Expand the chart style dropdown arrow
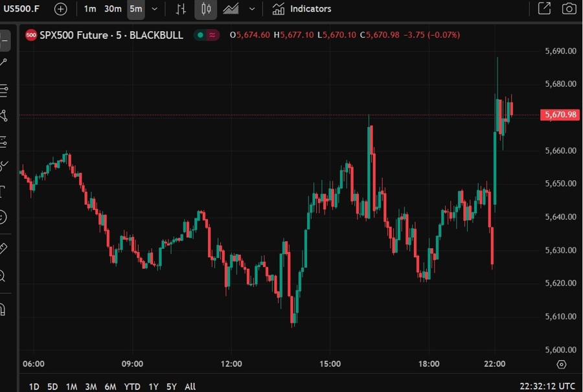Viewport: 583px width, 392px height. pos(252,9)
